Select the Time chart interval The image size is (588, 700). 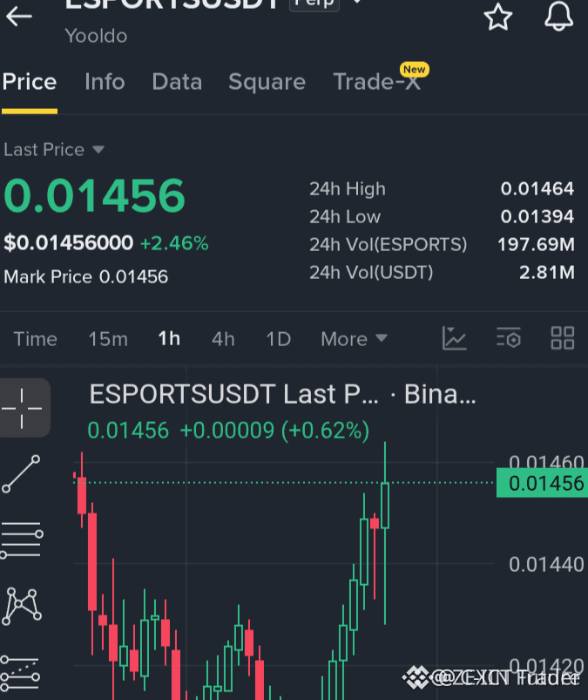coord(35,339)
